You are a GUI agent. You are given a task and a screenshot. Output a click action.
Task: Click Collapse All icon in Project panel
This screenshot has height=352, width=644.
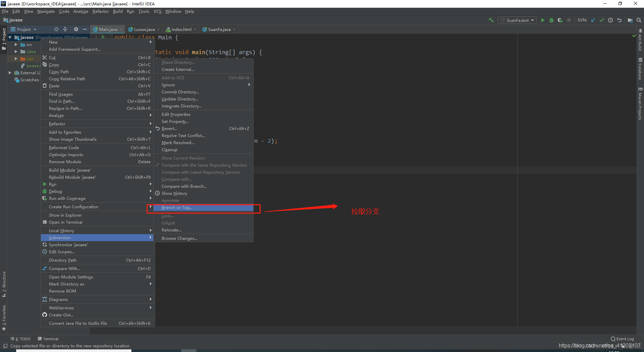coord(65,29)
